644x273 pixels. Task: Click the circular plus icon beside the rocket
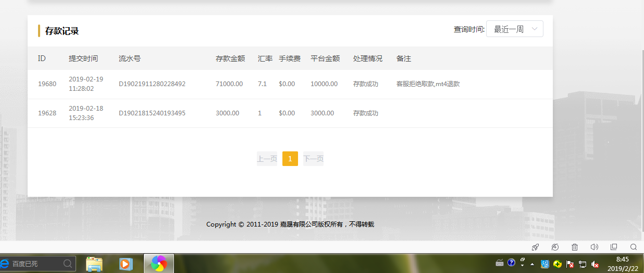(555, 247)
